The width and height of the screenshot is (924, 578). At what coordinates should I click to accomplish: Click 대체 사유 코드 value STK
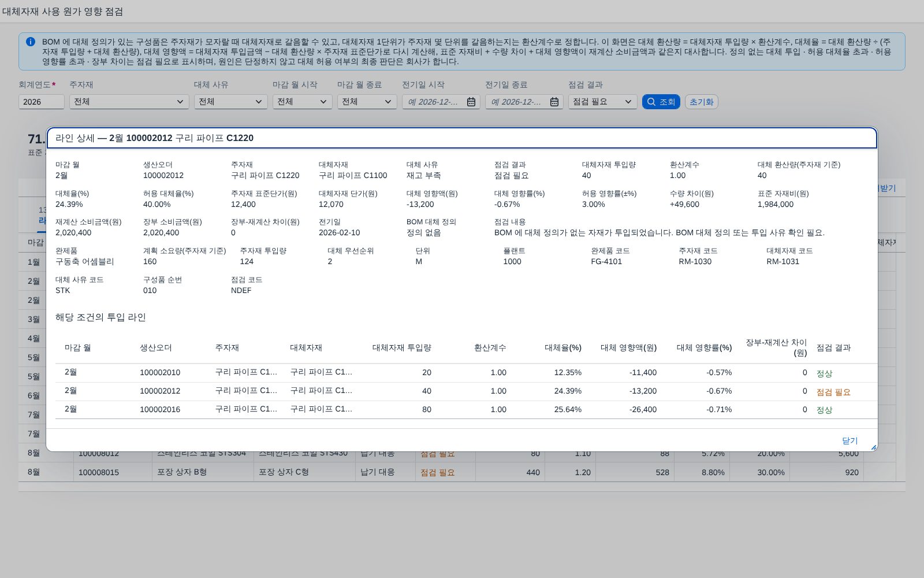[x=62, y=291]
